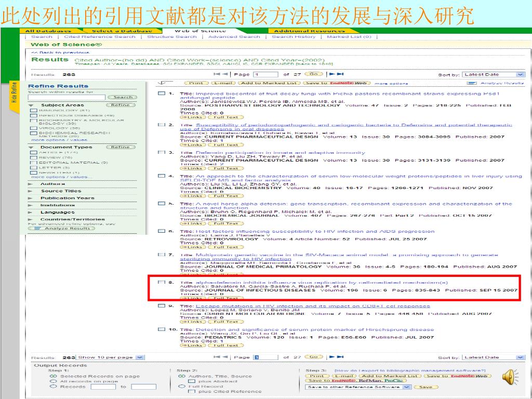Click 'Back to previous' link
532x399 pixels.
(60, 52)
